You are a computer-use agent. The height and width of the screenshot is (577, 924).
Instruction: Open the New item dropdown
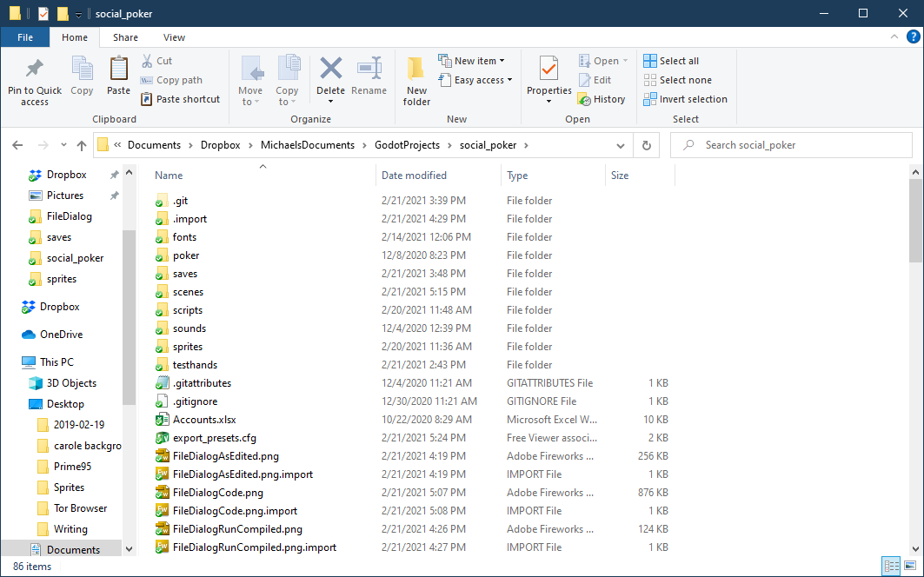click(x=474, y=60)
